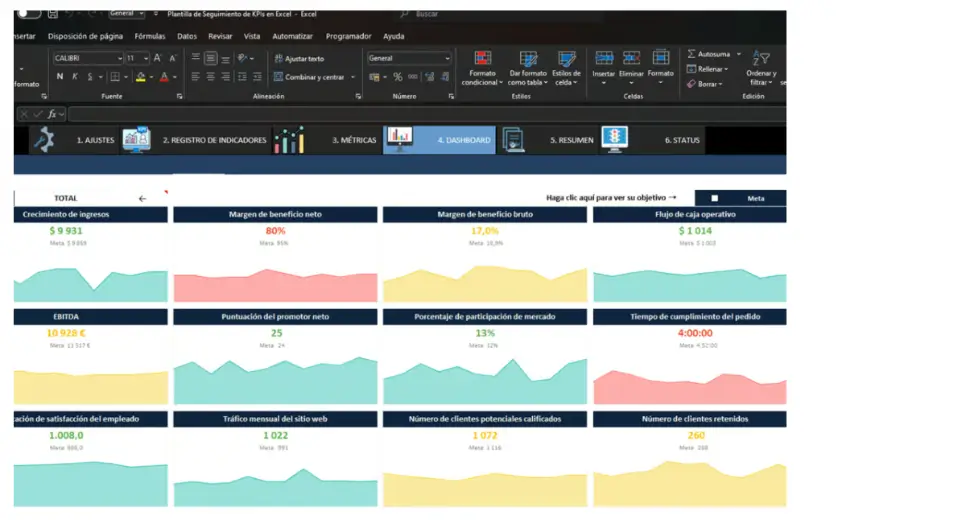Screen dimensions: 960x520
Task: Open the General number format dropdown
Action: 447,59
